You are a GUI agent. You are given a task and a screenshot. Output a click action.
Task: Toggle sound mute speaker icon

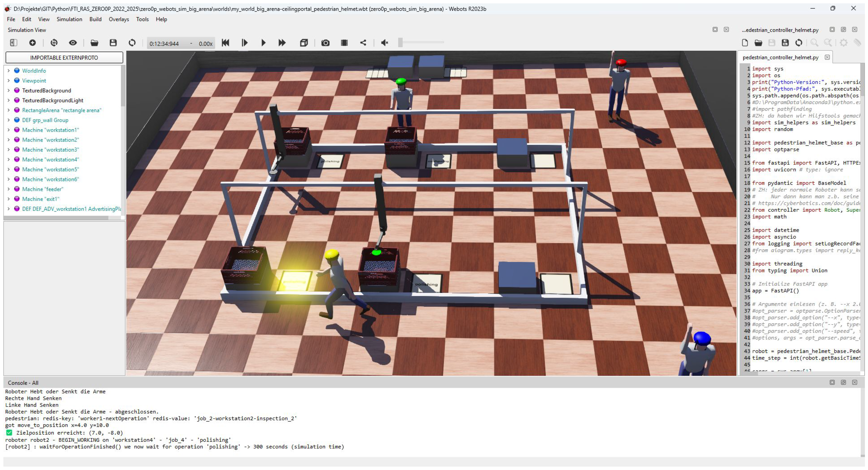point(385,43)
